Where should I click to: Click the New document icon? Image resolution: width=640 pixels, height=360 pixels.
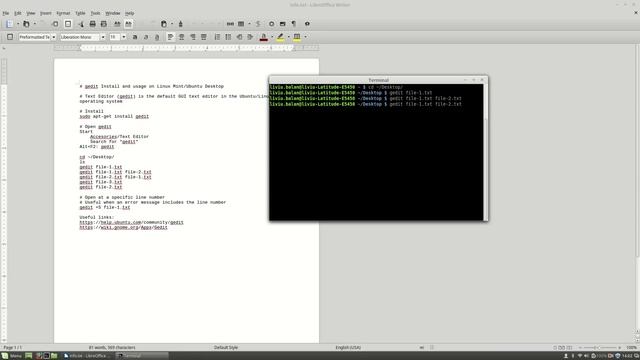click(9, 24)
